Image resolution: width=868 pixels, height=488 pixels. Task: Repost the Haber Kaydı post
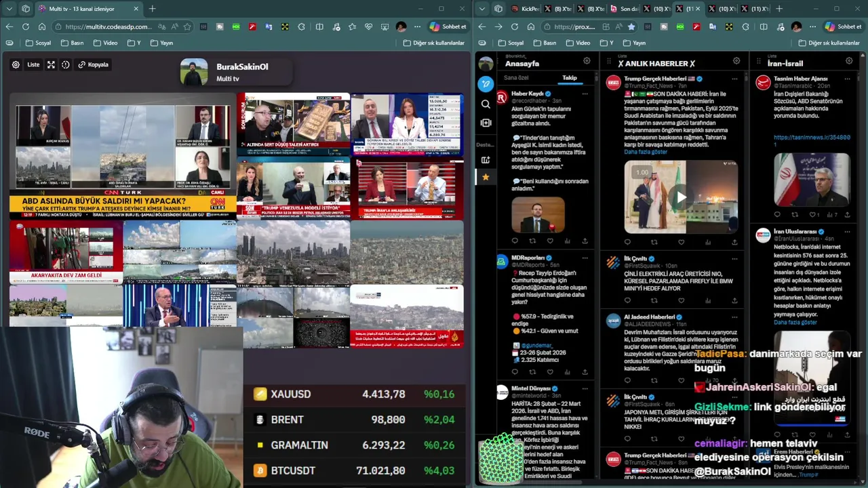pyautogui.click(x=532, y=241)
